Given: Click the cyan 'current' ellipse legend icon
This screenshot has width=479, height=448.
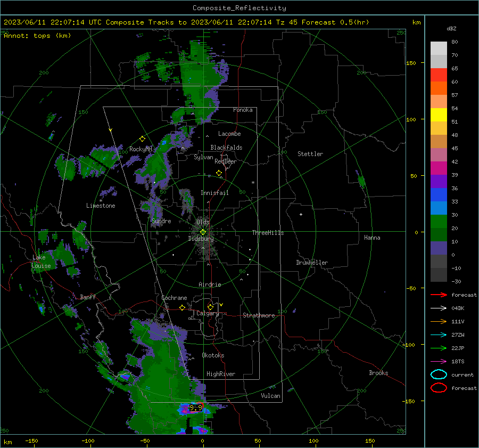Looking at the screenshot, I should (x=439, y=374).
